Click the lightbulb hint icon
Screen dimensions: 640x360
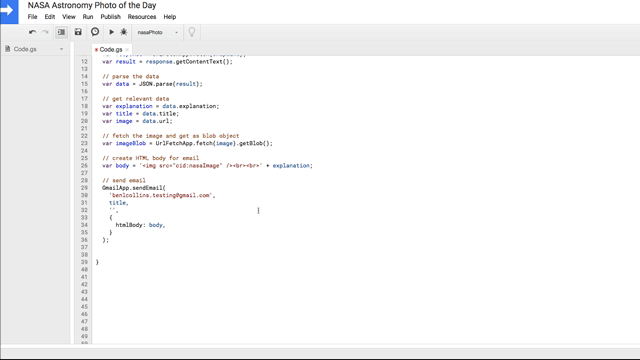192,32
